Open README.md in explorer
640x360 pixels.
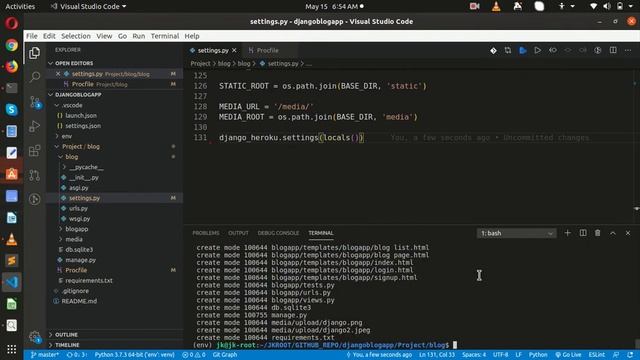(x=79, y=301)
